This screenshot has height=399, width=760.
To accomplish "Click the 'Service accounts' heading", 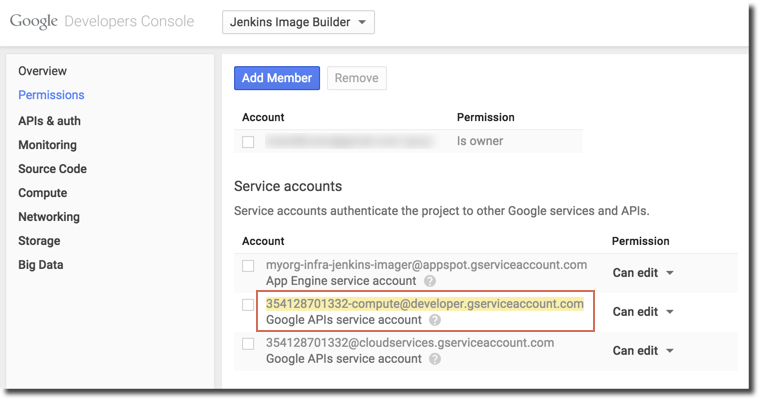I will [x=288, y=186].
